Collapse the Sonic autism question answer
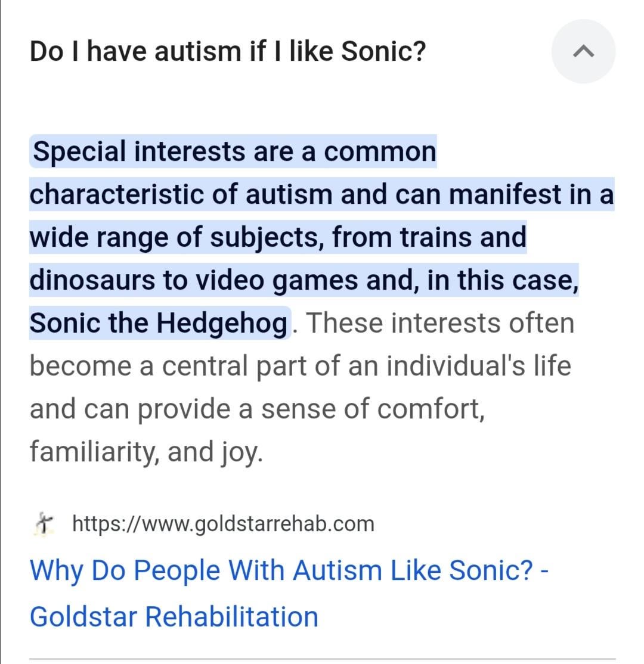The image size is (644, 664). [583, 52]
